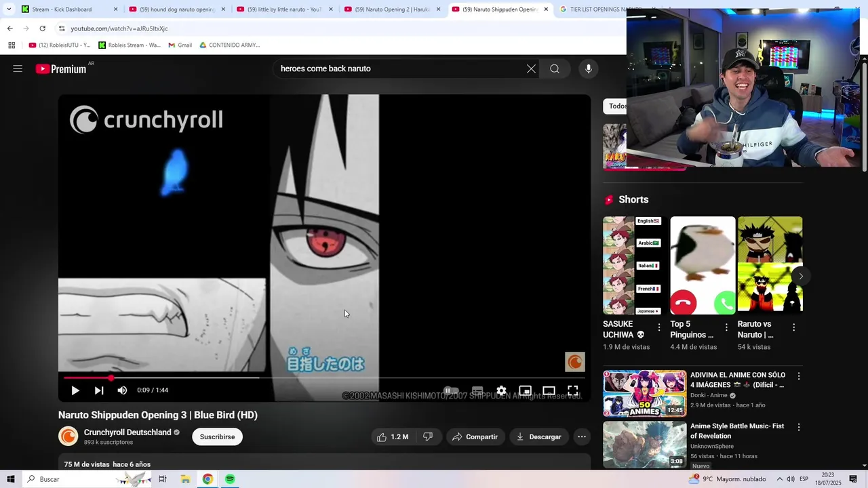Open Top 5 Pinguinos short thumbnail

[x=703, y=266]
